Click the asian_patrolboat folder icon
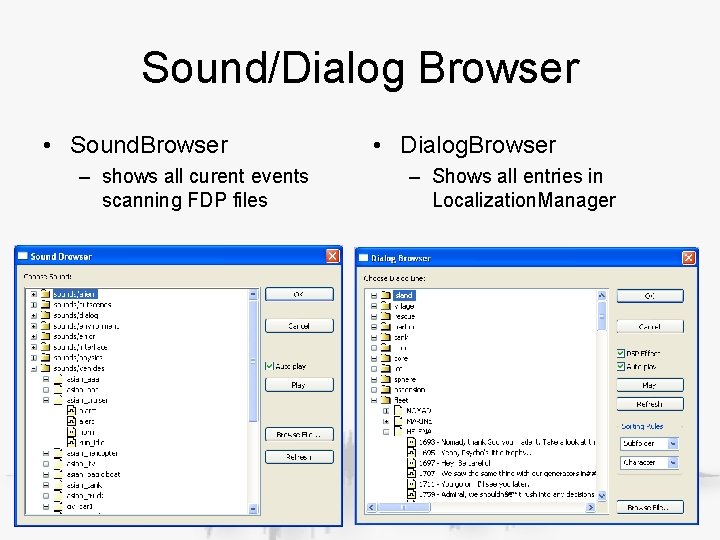720x540 pixels. tap(58, 474)
